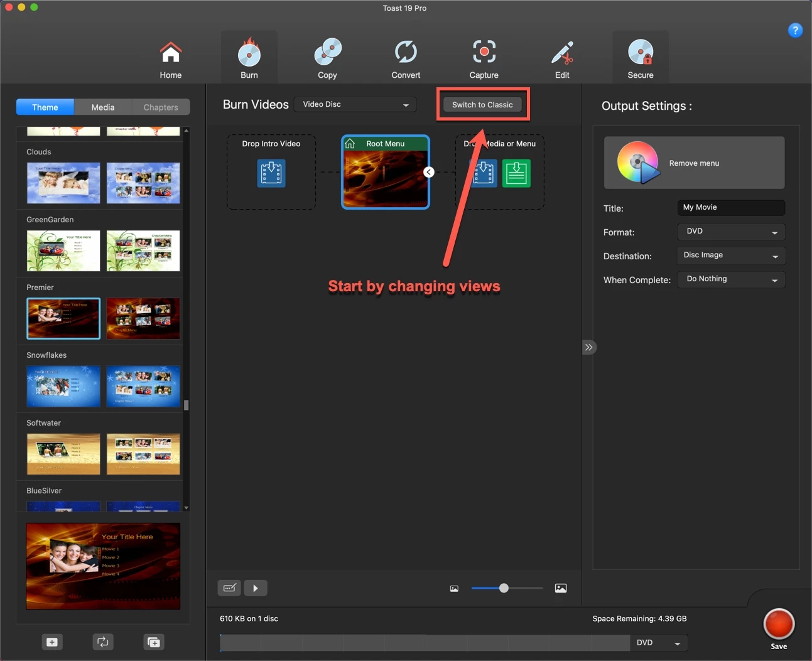Click the 610 KB on 1 disc text
This screenshot has width=812, height=661.
point(249,619)
